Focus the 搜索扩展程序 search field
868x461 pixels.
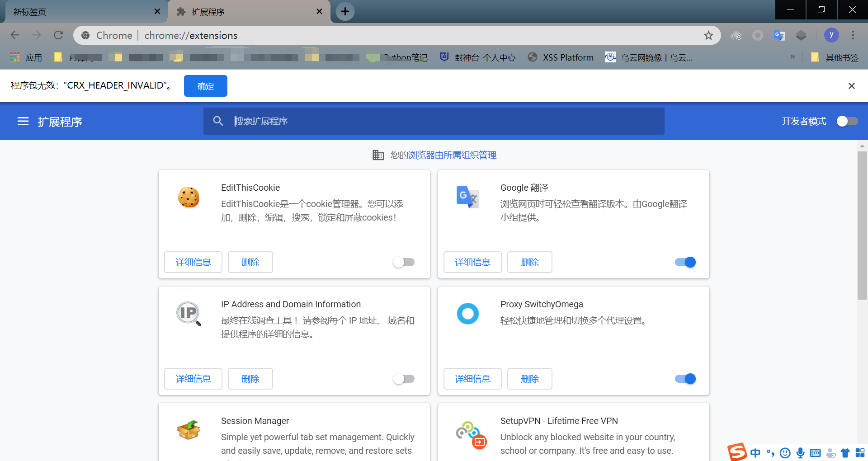[434, 121]
